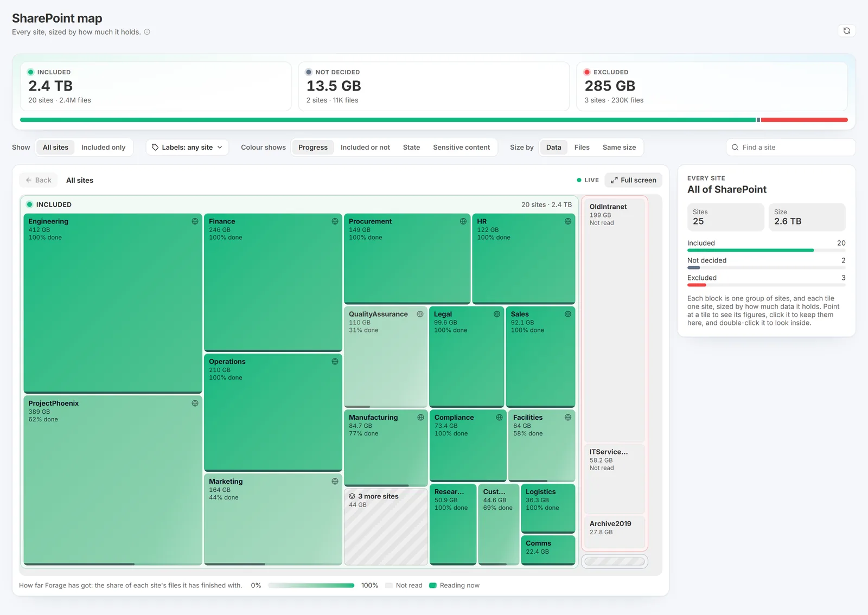Size tiles by Files

coord(582,147)
